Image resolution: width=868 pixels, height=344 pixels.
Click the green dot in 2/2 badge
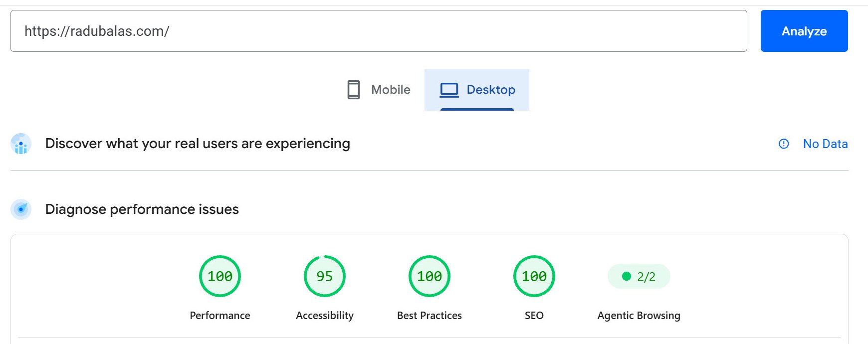[627, 276]
